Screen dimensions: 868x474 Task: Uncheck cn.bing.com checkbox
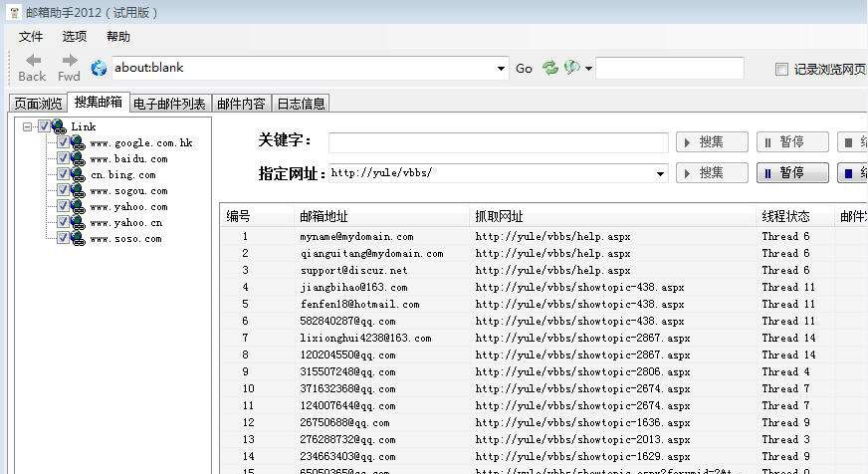[63, 174]
